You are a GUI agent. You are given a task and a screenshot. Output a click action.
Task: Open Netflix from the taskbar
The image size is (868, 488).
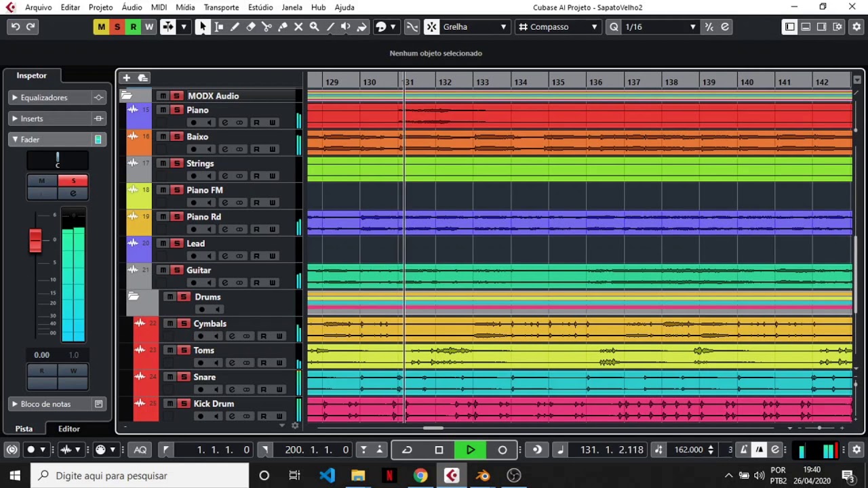389,476
